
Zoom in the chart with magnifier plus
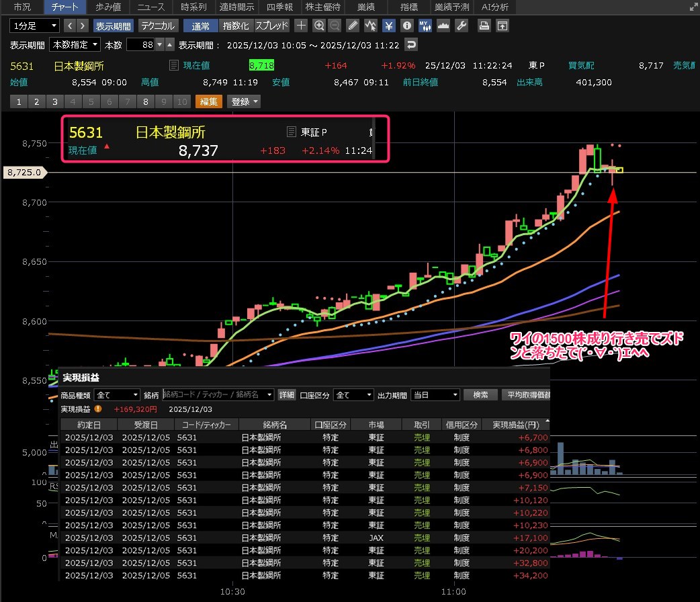point(319,26)
